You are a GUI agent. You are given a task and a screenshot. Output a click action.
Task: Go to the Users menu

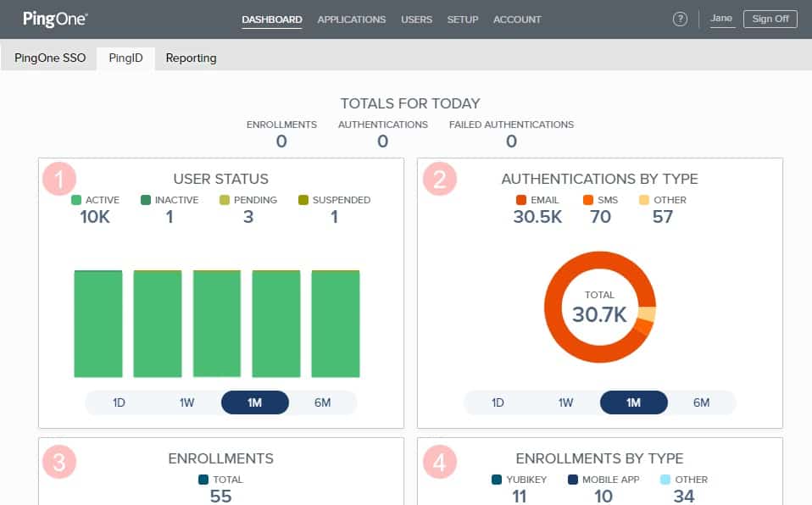(416, 19)
